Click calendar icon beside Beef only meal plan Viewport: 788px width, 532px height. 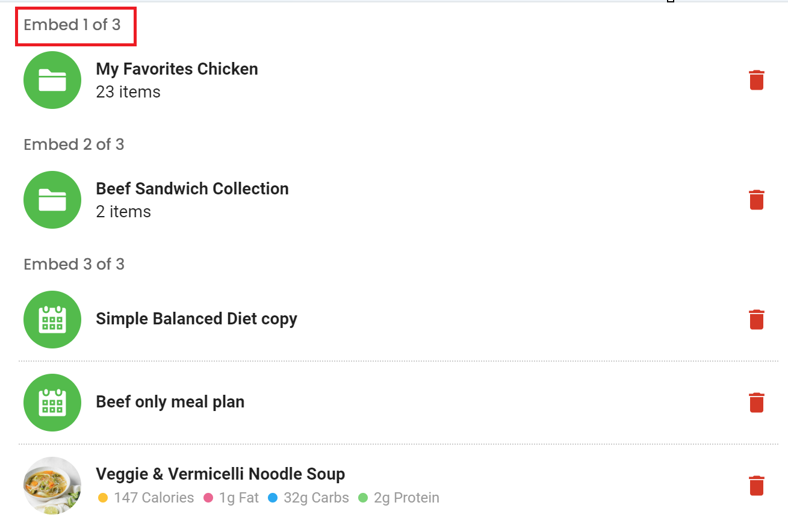click(52, 403)
